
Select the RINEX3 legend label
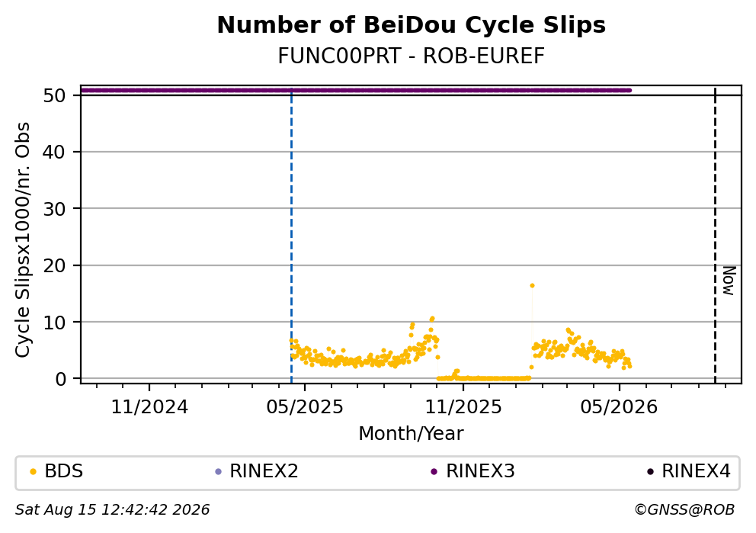pos(480,471)
